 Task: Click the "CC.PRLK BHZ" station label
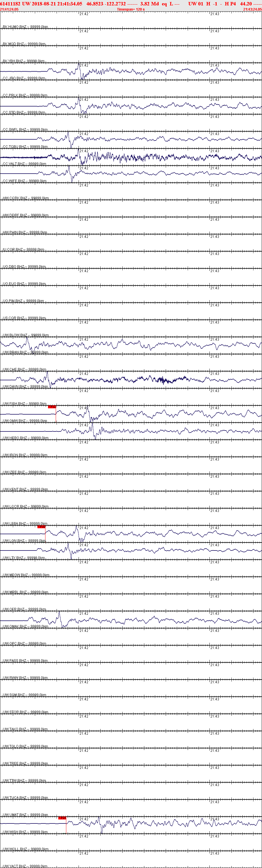[x=14, y=95]
